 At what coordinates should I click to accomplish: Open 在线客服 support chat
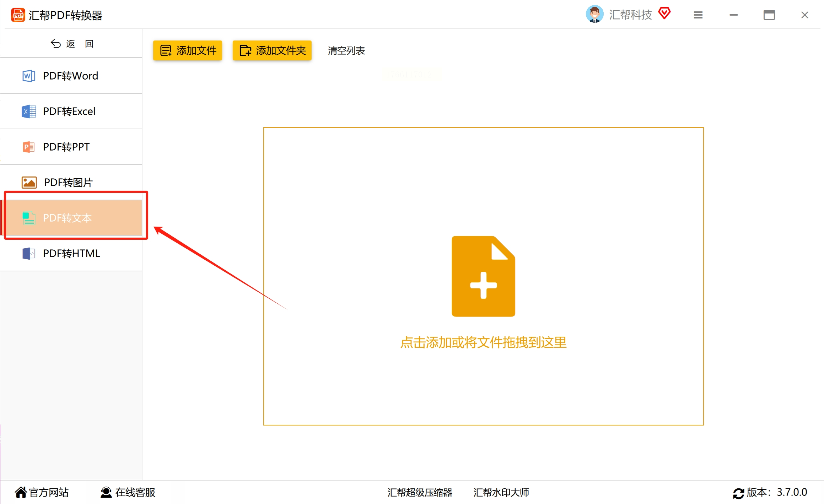coord(128,492)
